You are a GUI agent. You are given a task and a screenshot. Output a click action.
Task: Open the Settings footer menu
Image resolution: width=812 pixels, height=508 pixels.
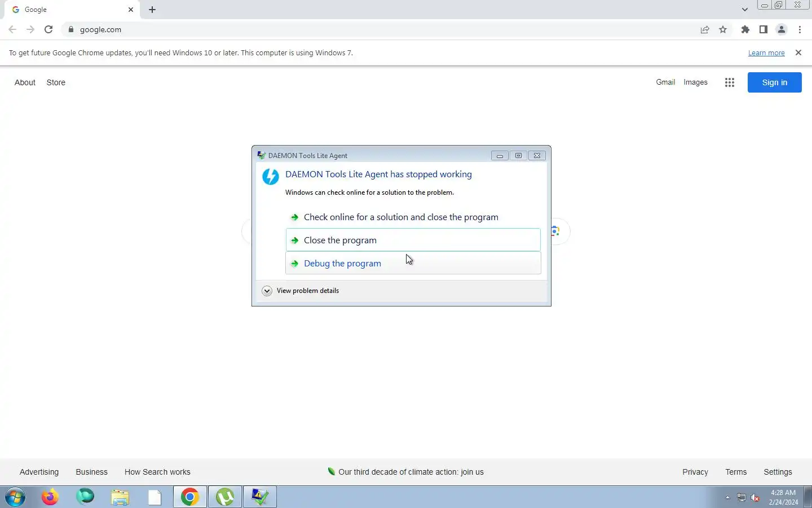click(x=778, y=472)
